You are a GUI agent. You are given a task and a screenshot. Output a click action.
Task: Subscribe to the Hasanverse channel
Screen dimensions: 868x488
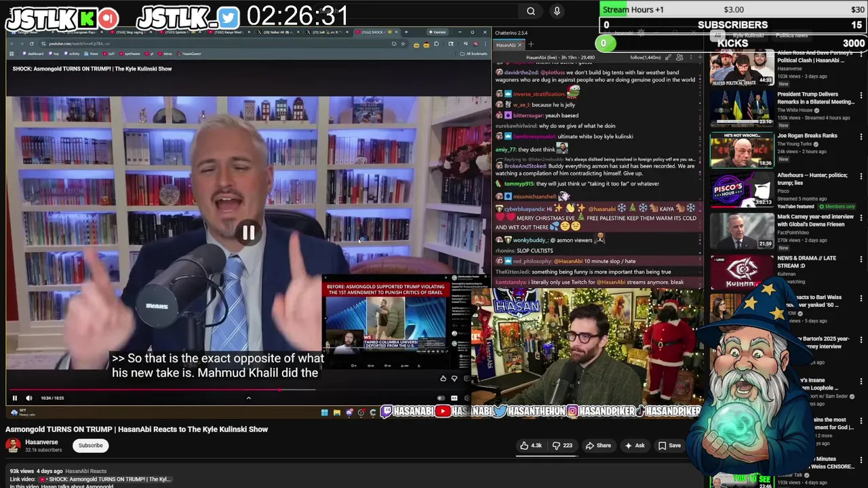90,445
